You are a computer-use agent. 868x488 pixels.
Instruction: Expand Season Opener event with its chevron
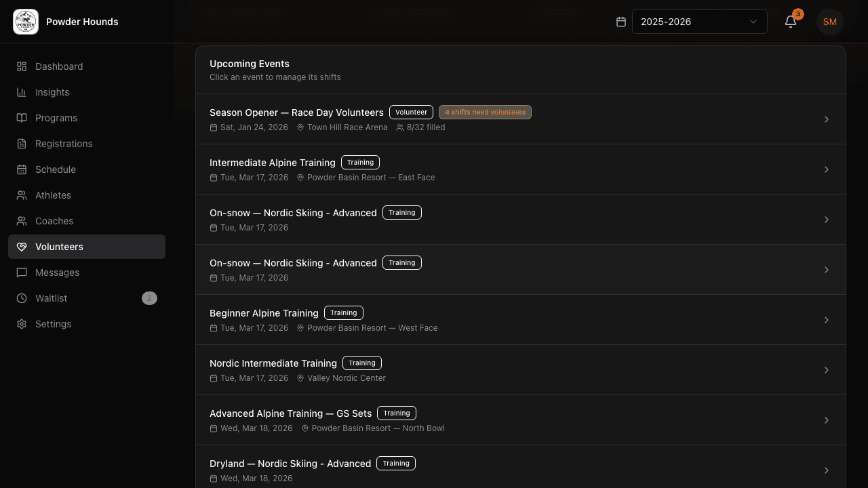tap(827, 119)
